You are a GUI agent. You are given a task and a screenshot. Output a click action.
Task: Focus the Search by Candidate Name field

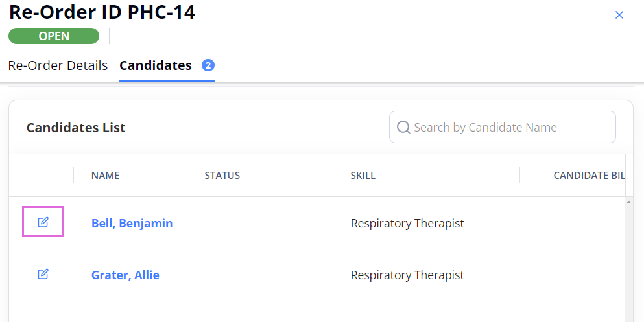[503, 127]
